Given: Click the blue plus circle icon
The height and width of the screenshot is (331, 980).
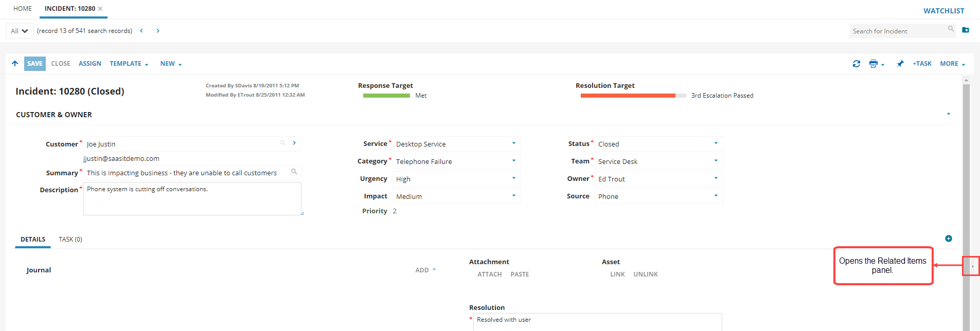Looking at the screenshot, I should [x=948, y=238].
